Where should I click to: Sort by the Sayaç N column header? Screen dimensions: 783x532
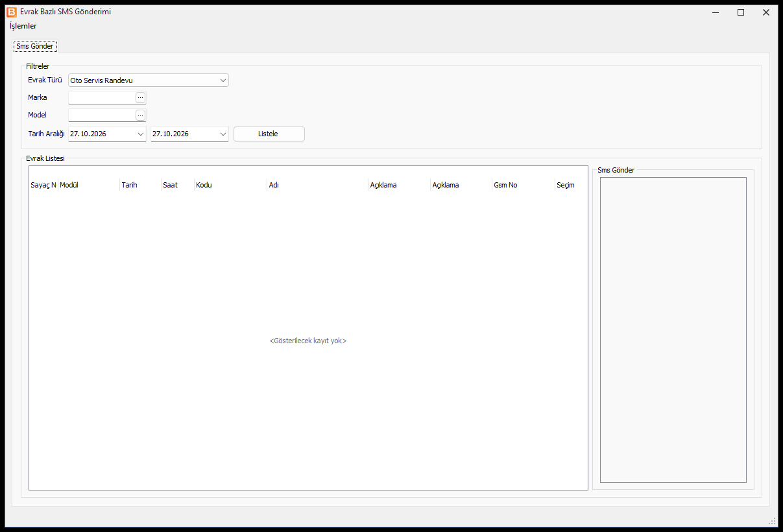coord(43,185)
